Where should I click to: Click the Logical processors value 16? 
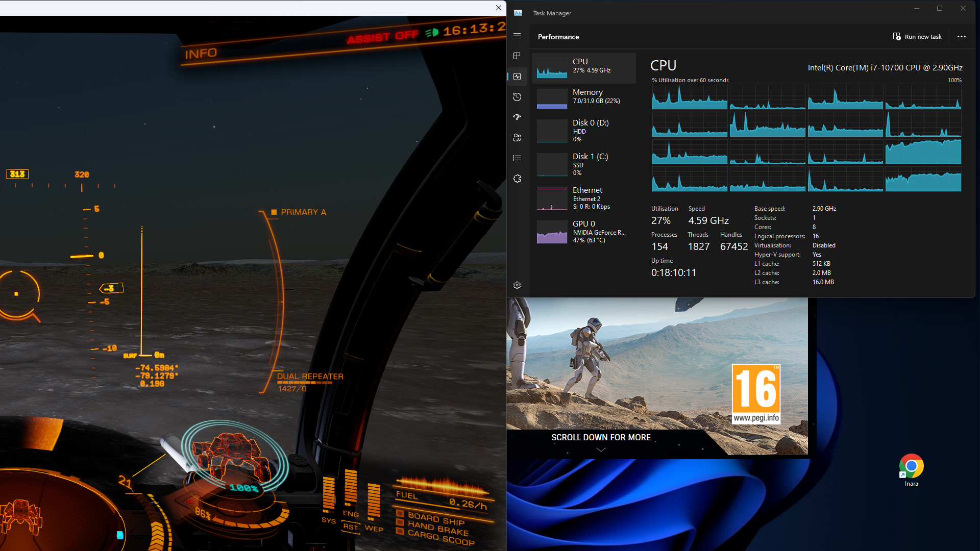[x=816, y=236]
